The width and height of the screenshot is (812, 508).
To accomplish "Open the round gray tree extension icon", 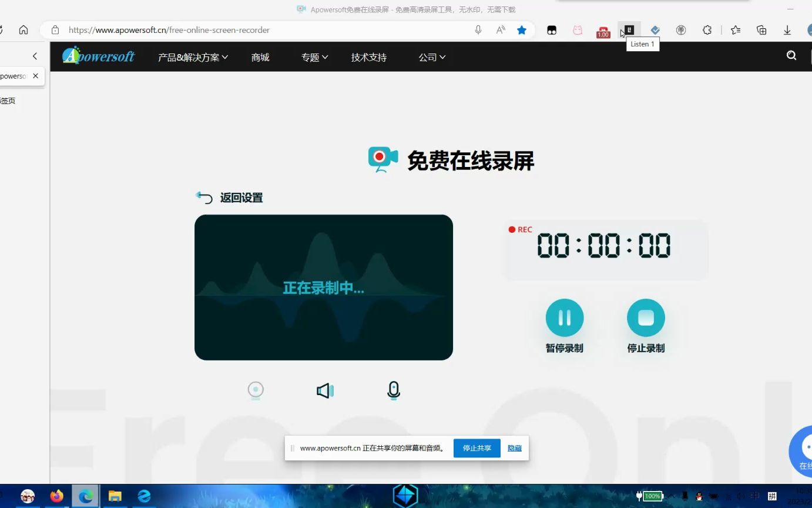I will (x=681, y=31).
